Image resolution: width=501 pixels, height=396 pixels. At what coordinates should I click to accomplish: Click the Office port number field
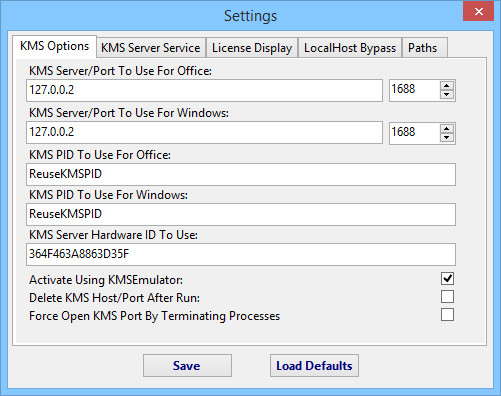(x=414, y=90)
